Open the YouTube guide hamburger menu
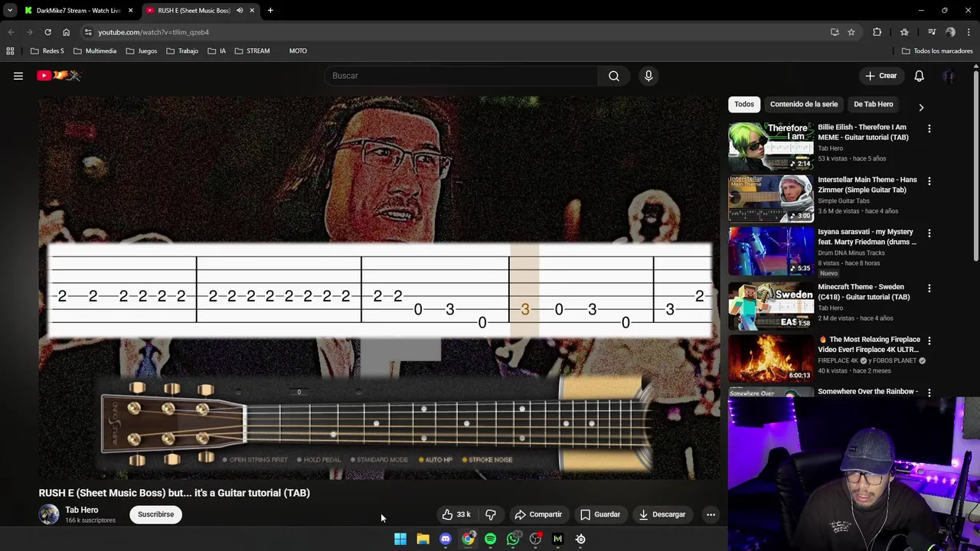 [18, 76]
